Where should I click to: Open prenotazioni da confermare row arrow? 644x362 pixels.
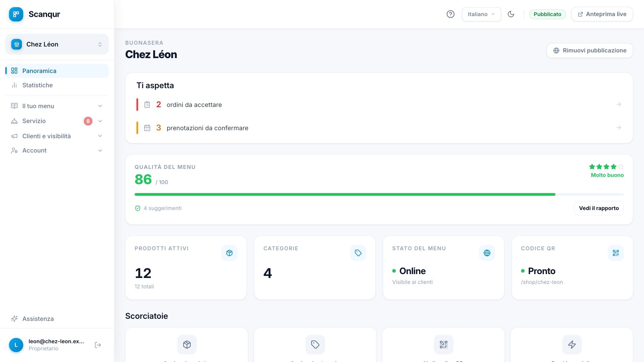tap(619, 128)
